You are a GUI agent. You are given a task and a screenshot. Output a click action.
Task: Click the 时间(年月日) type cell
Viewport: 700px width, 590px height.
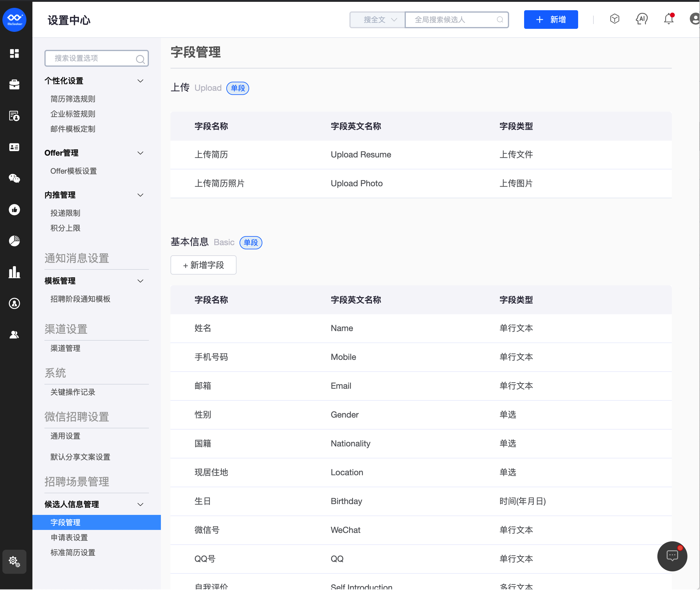(523, 501)
